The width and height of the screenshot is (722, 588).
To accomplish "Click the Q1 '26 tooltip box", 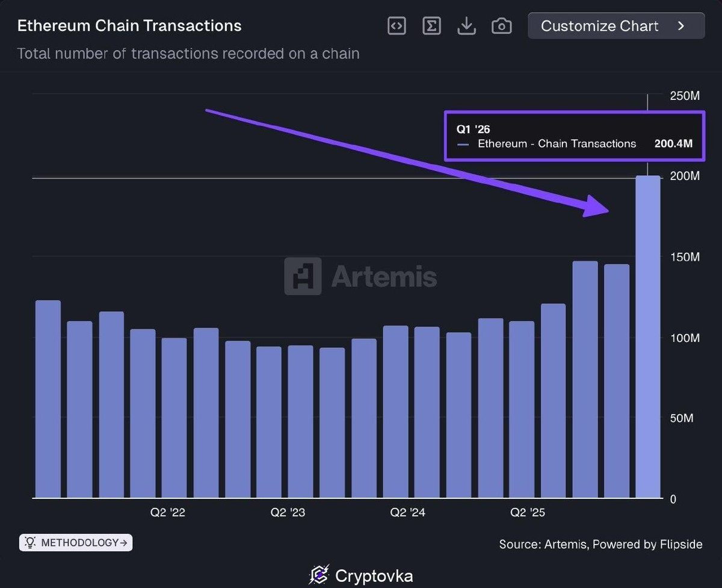I will [573, 136].
